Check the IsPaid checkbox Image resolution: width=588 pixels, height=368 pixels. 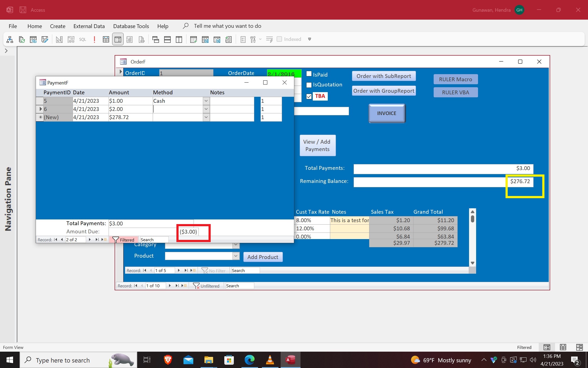(x=309, y=74)
